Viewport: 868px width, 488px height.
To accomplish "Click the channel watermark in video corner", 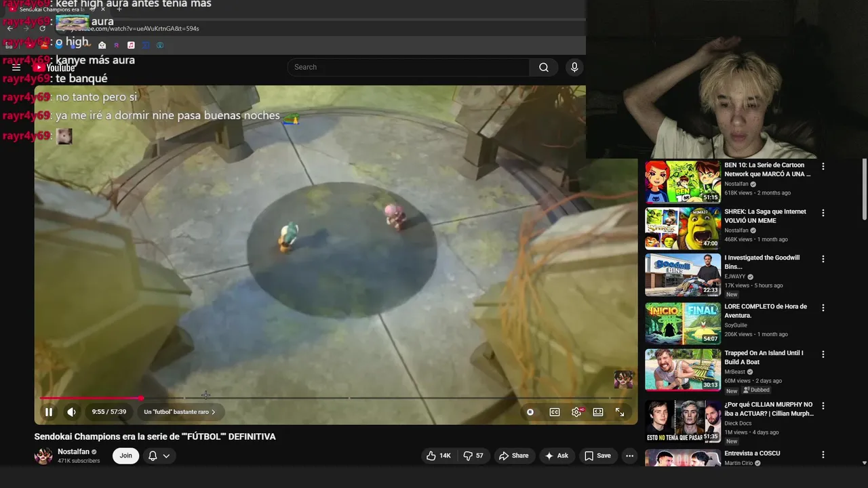I will pos(623,380).
